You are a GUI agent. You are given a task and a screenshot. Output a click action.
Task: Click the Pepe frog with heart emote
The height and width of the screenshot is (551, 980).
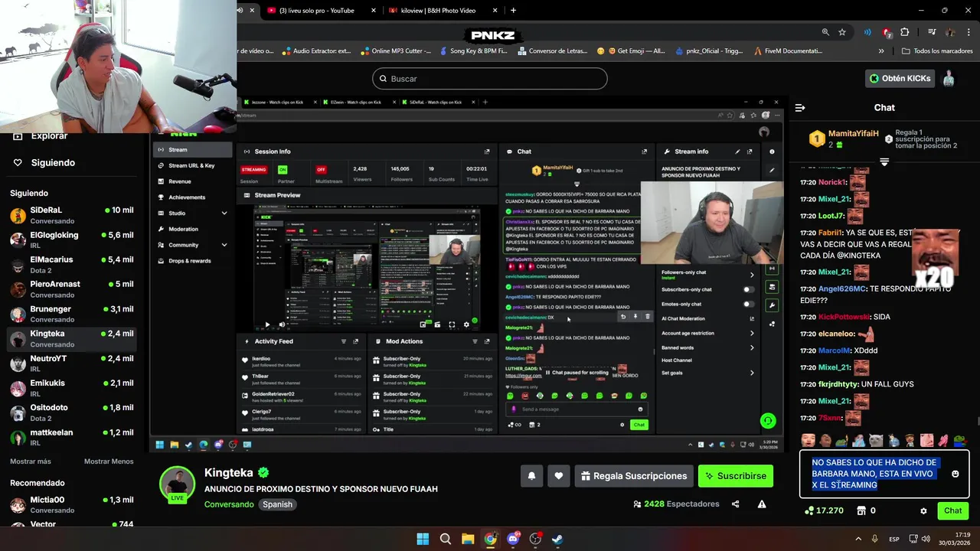(x=959, y=440)
